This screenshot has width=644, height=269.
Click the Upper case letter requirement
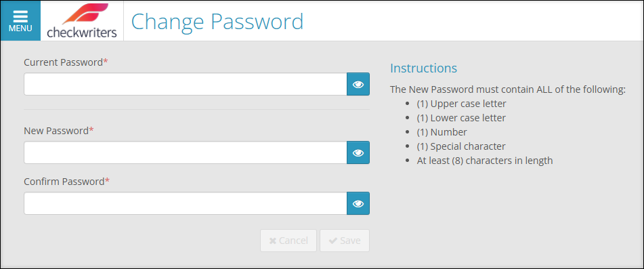pyautogui.click(x=461, y=104)
